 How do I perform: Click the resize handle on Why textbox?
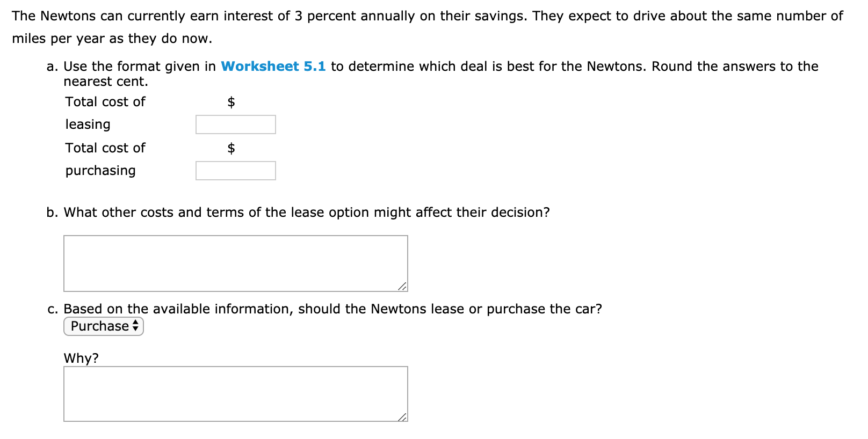pyautogui.click(x=402, y=418)
